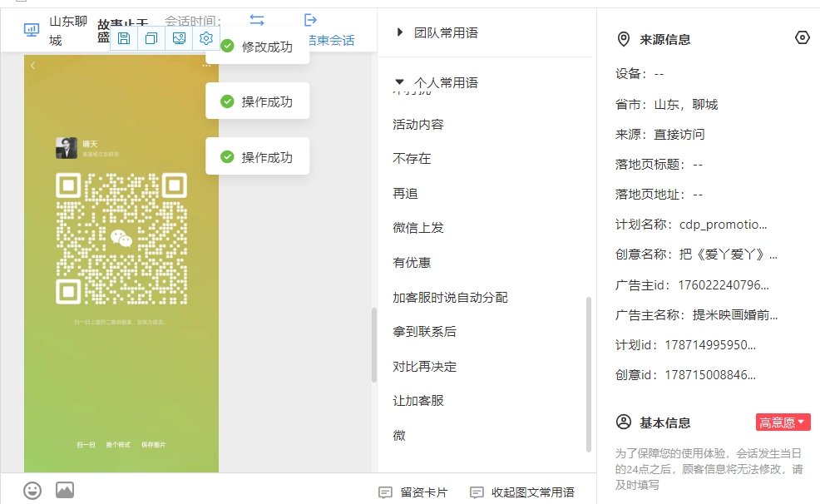The image size is (820, 504).
Task: Click the 基本信息 person icon
Action: click(x=624, y=422)
